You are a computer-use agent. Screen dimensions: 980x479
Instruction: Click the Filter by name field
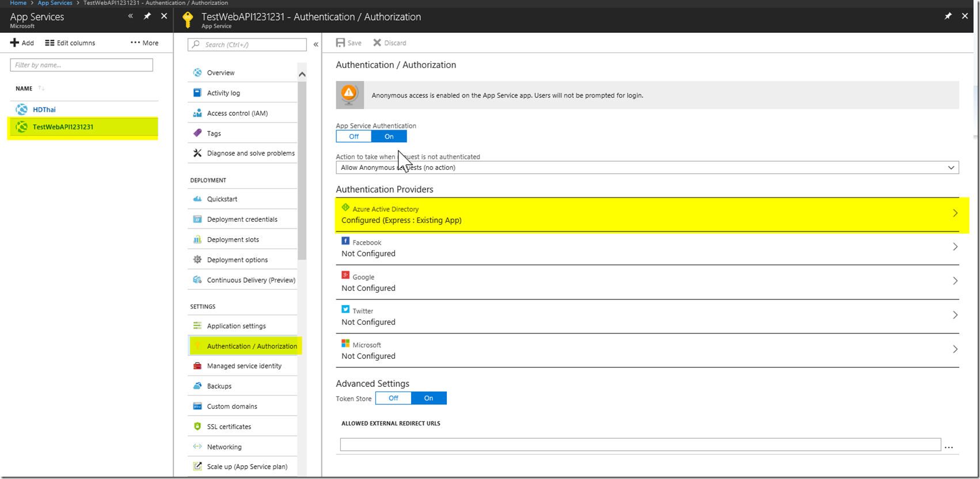82,65
